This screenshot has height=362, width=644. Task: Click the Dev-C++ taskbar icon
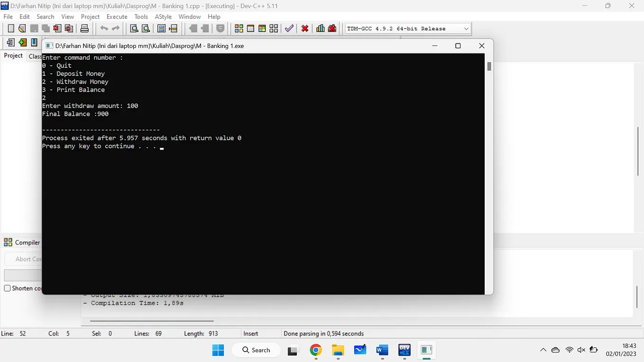pos(405,350)
